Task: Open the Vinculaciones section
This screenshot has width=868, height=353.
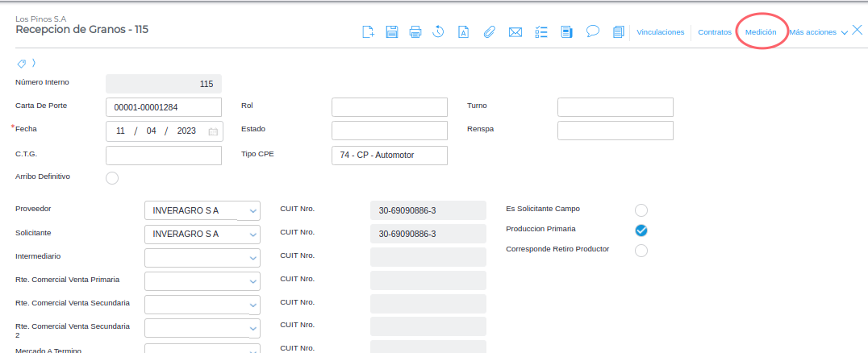Action: pos(660,32)
